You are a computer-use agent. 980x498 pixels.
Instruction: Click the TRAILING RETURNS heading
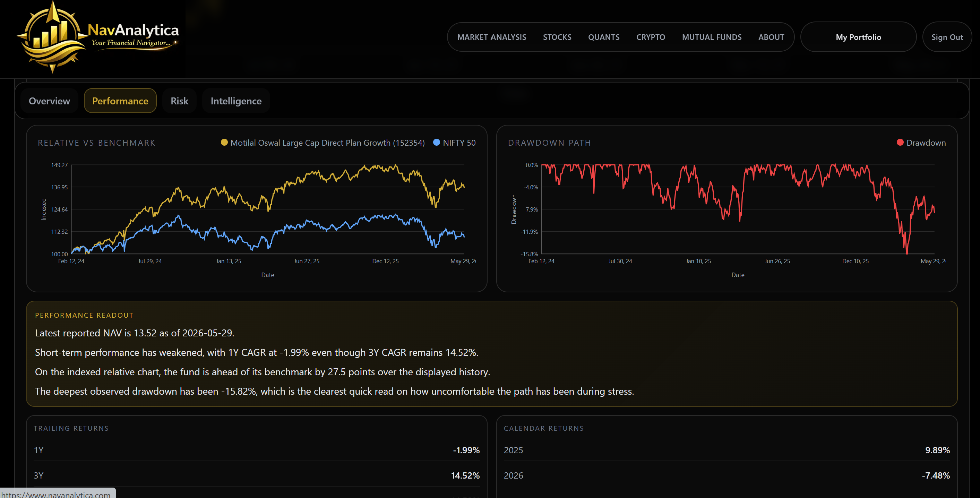coord(71,428)
